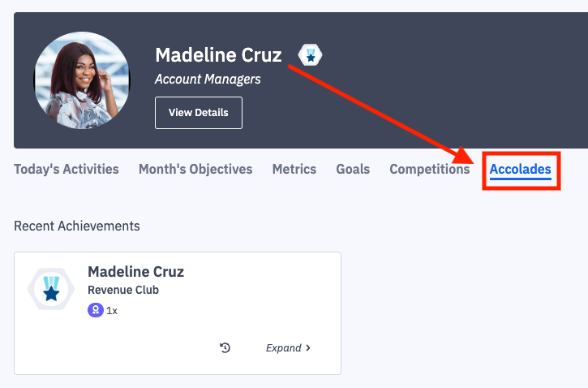The image size is (588, 388).
Task: Click the chevron arrow beside Expand
Action: tap(308, 348)
